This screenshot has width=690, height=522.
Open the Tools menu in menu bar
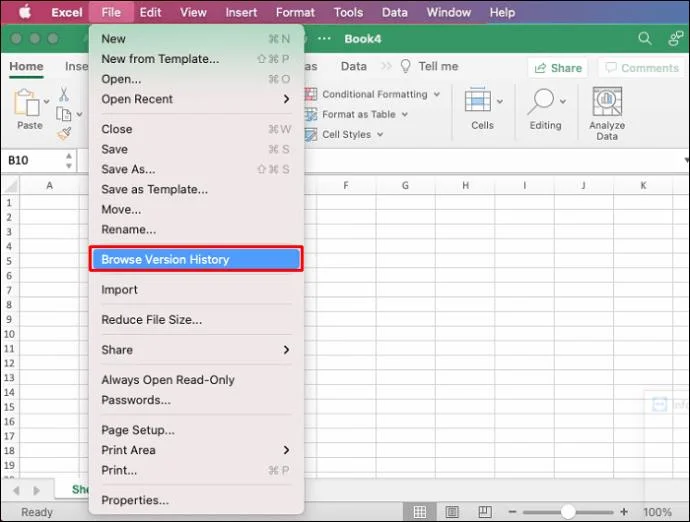click(x=348, y=12)
